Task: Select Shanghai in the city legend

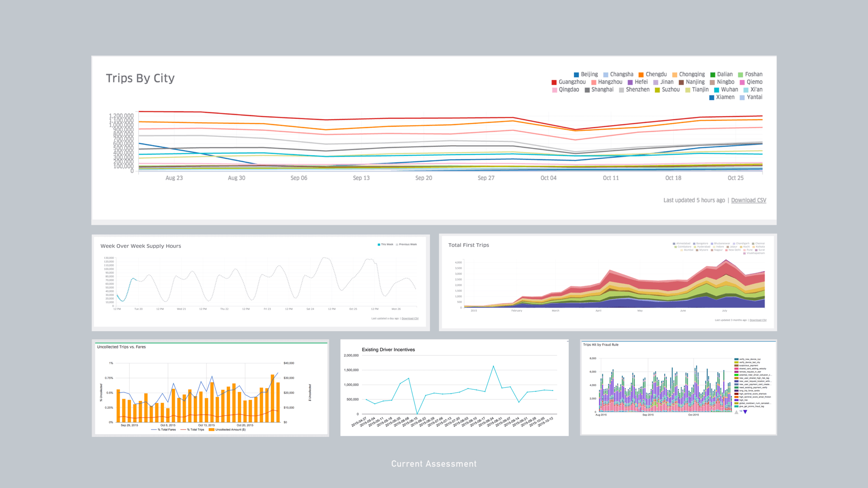Action: coord(599,89)
